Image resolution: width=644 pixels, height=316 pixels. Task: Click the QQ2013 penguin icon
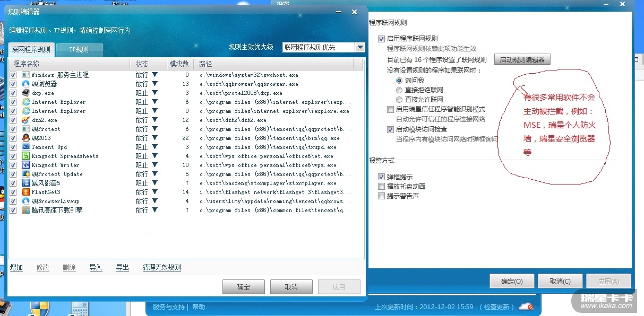tap(26, 138)
